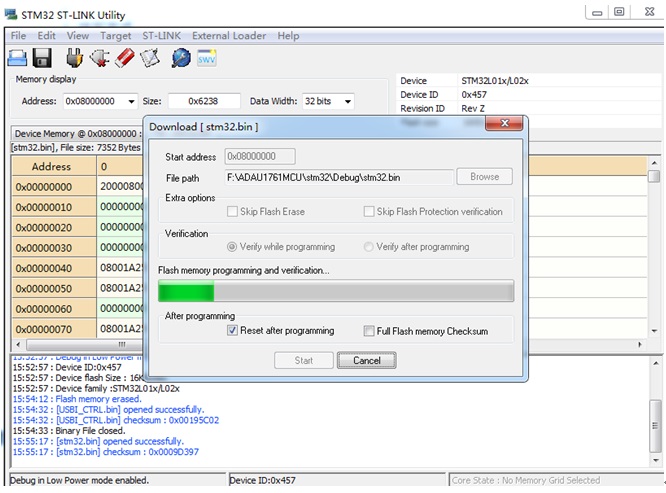Close the ST-LINK Utility main window

649,12
